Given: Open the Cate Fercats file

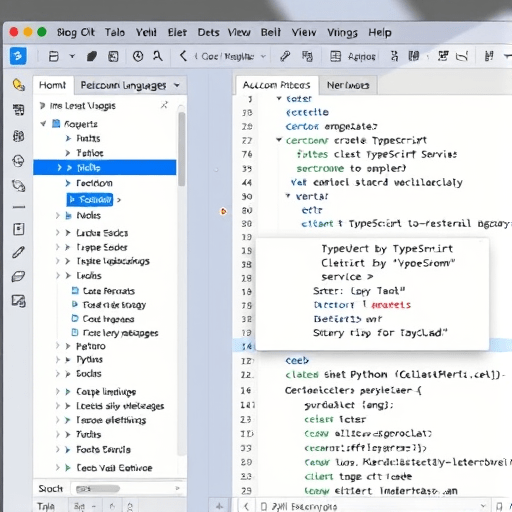Looking at the screenshot, I should click(109, 291).
